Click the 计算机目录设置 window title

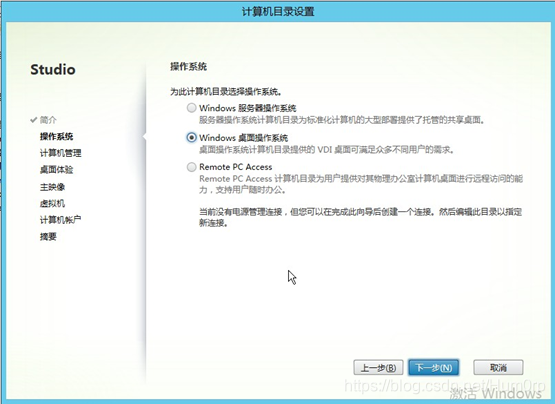pos(278,11)
